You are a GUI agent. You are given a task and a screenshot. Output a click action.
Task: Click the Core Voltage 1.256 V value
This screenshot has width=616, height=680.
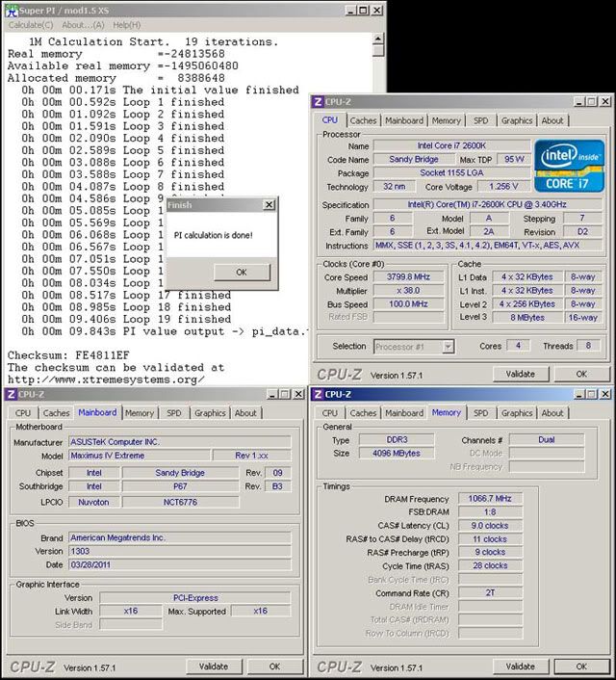coord(503,187)
